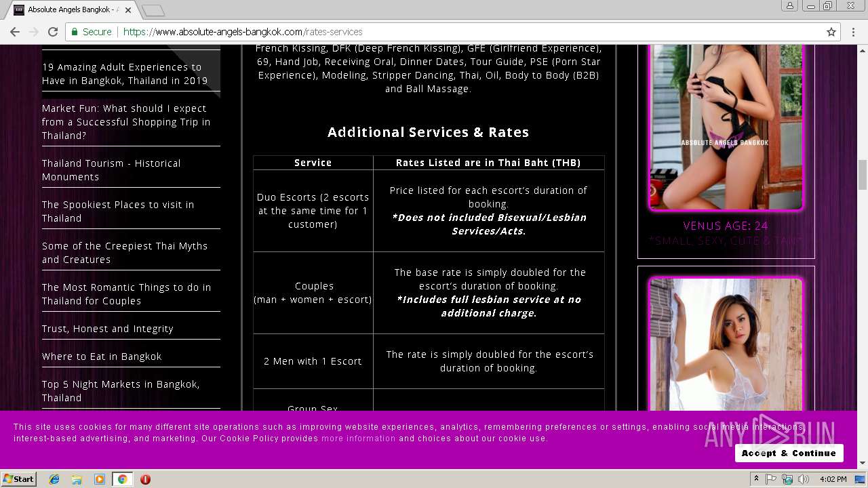Viewport: 868px width, 488px height.
Task: Open Thailand Tourism - Historical Monuments link
Action: tap(111, 170)
